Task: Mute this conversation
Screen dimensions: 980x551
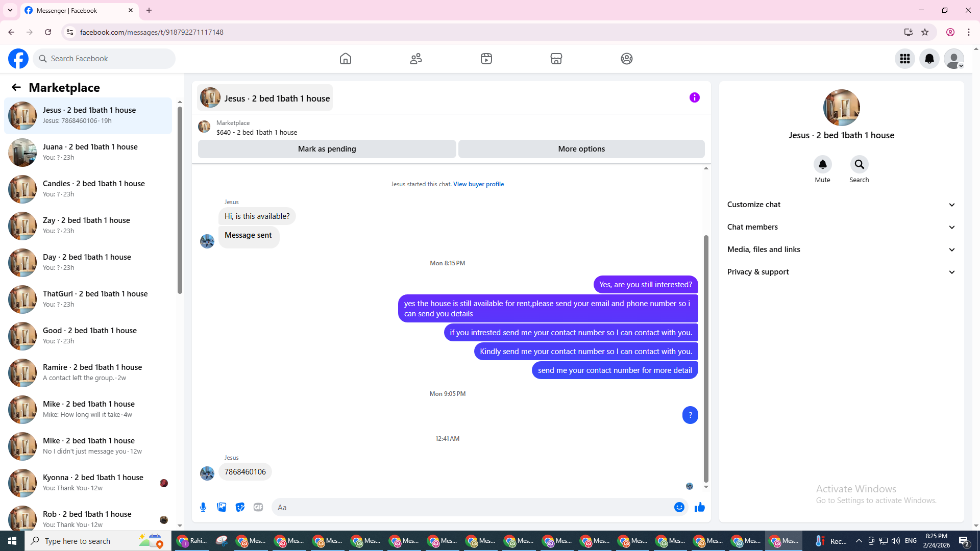Action: (822, 164)
